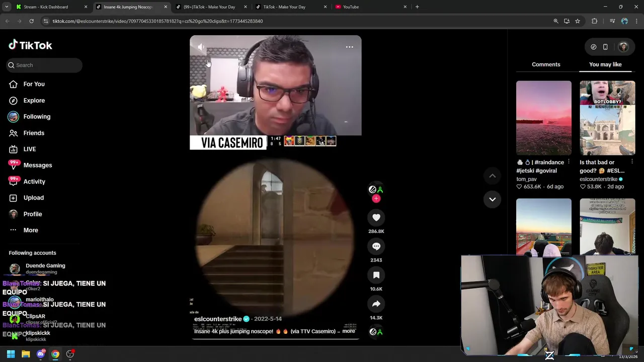Open eslcounterstrike link under the BOTLOBBY video
This screenshot has height=362, width=644.
598,179
